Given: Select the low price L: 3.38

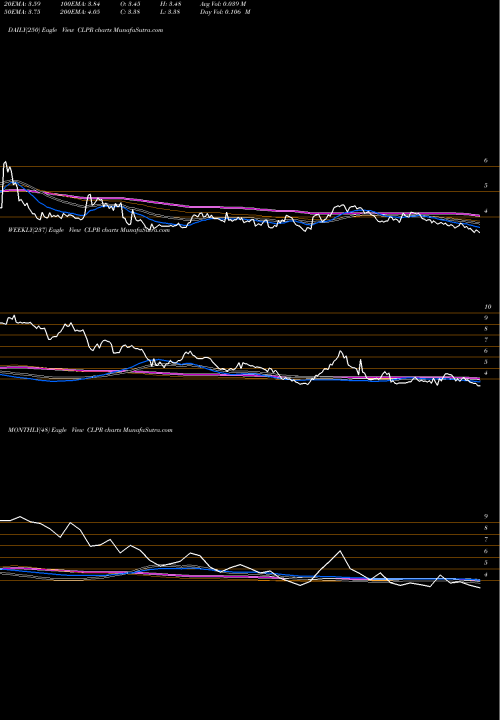Looking at the screenshot, I should pos(170,12).
